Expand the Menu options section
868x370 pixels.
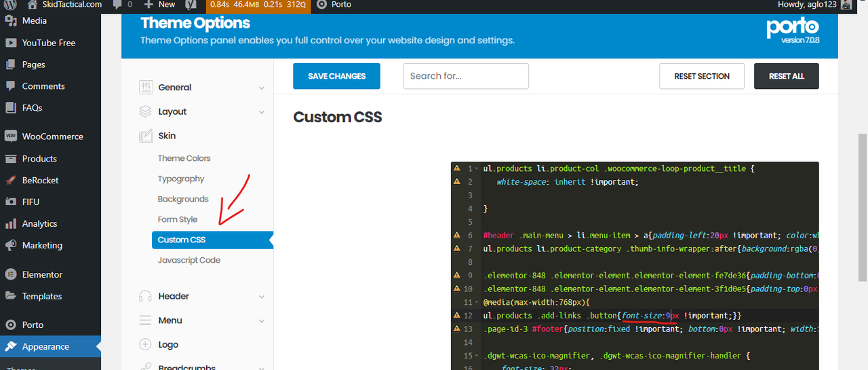pyautogui.click(x=202, y=321)
